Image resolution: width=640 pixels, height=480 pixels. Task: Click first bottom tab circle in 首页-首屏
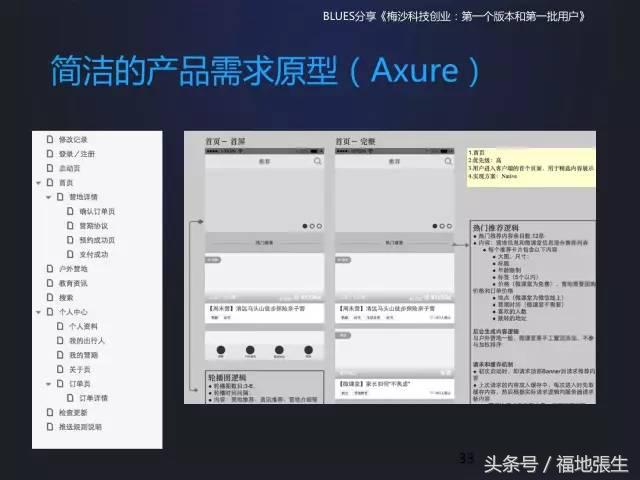click(221, 350)
